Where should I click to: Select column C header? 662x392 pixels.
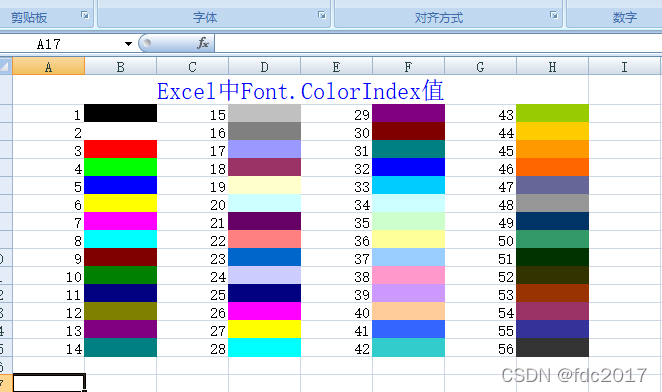(x=193, y=66)
